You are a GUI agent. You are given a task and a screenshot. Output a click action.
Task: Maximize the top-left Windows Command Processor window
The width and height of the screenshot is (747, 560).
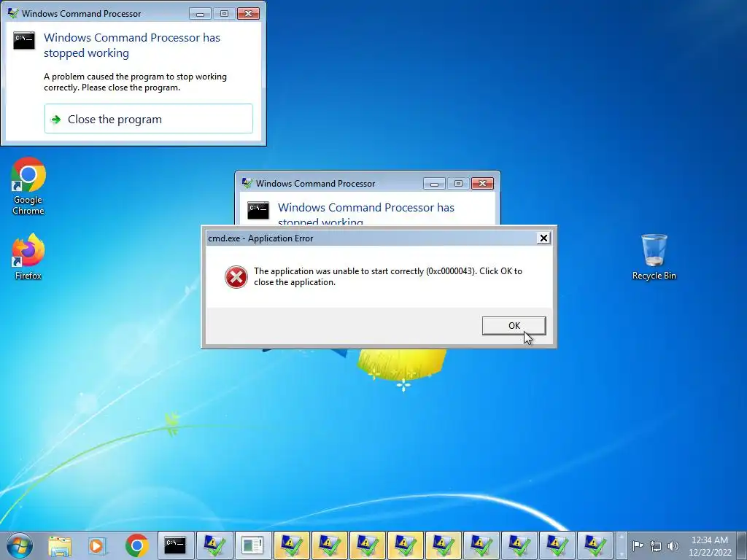(224, 14)
